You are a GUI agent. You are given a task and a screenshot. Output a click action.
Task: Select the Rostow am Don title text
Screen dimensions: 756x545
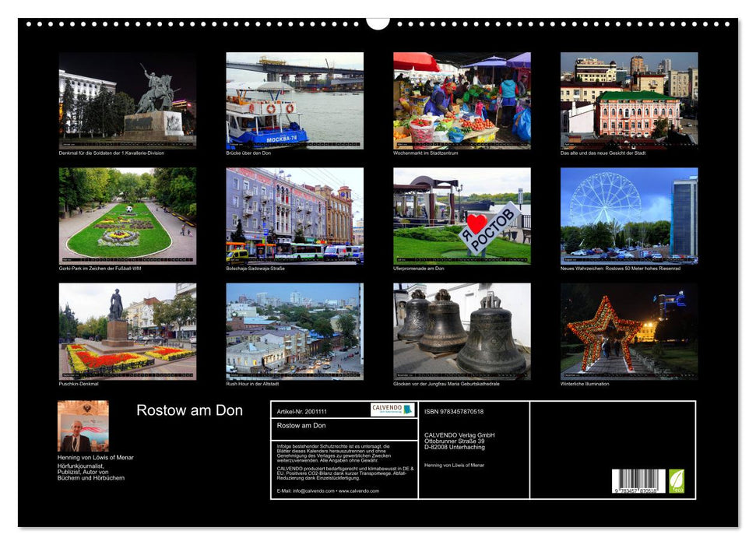189,409
